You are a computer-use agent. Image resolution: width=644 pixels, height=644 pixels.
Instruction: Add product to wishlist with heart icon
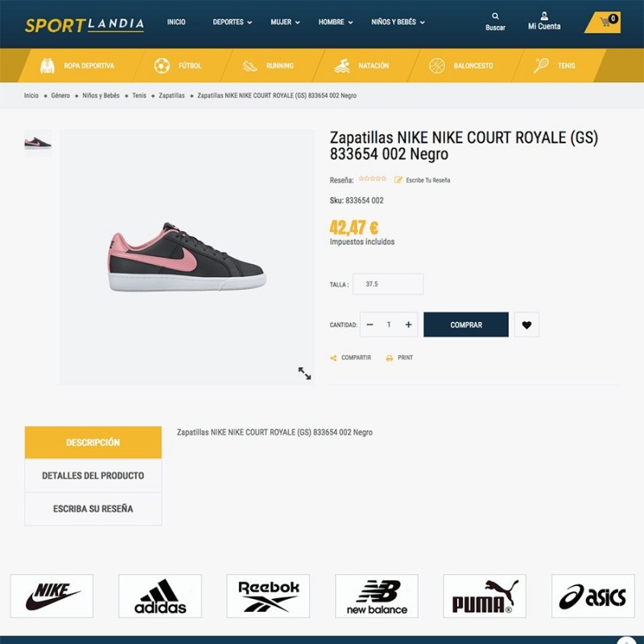coord(526,325)
